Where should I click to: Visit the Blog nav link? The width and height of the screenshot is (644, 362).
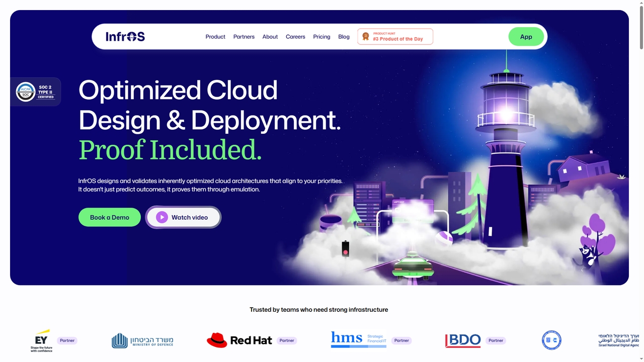pyautogui.click(x=344, y=37)
